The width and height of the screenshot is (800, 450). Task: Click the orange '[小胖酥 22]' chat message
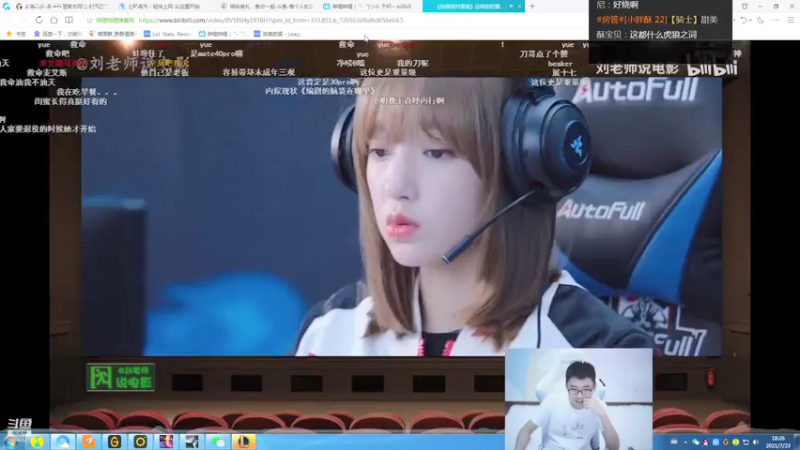(x=657, y=20)
